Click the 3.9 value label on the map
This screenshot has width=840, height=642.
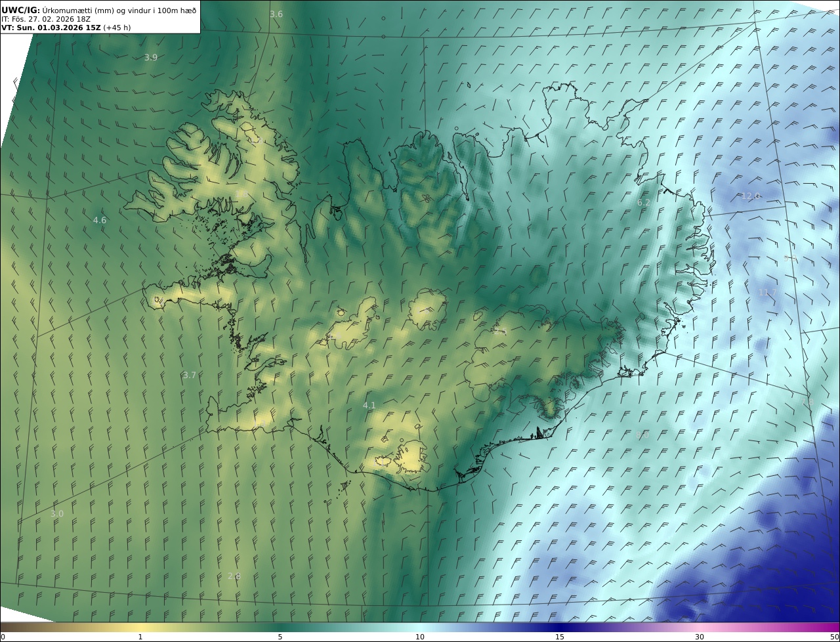[x=151, y=57]
